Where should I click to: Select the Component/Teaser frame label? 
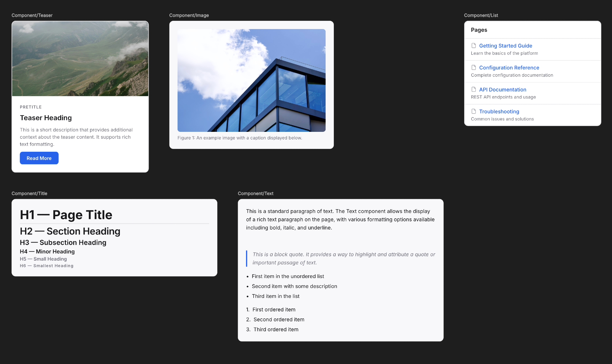click(x=32, y=15)
